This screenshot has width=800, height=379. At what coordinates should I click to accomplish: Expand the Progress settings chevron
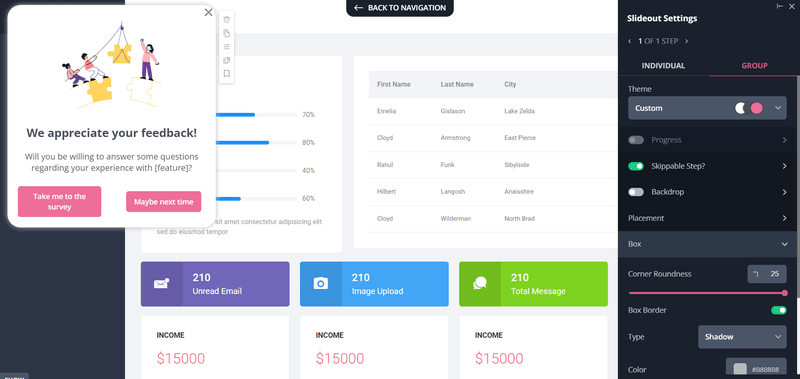784,140
